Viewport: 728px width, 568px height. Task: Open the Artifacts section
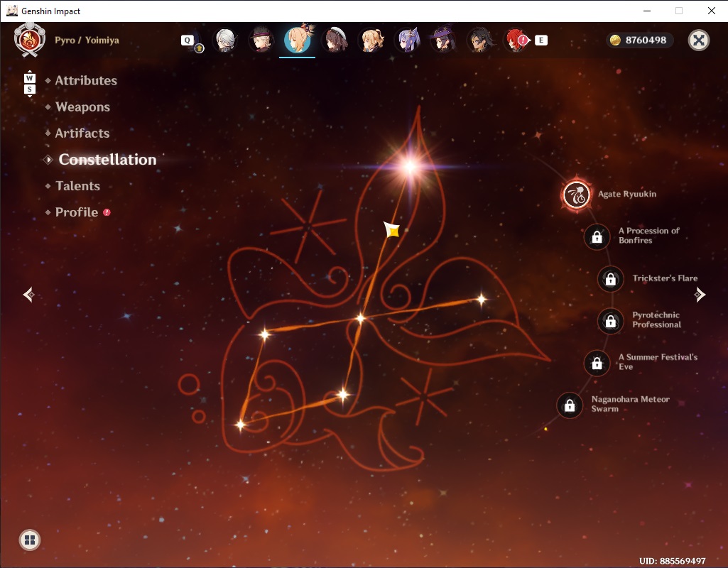82,133
